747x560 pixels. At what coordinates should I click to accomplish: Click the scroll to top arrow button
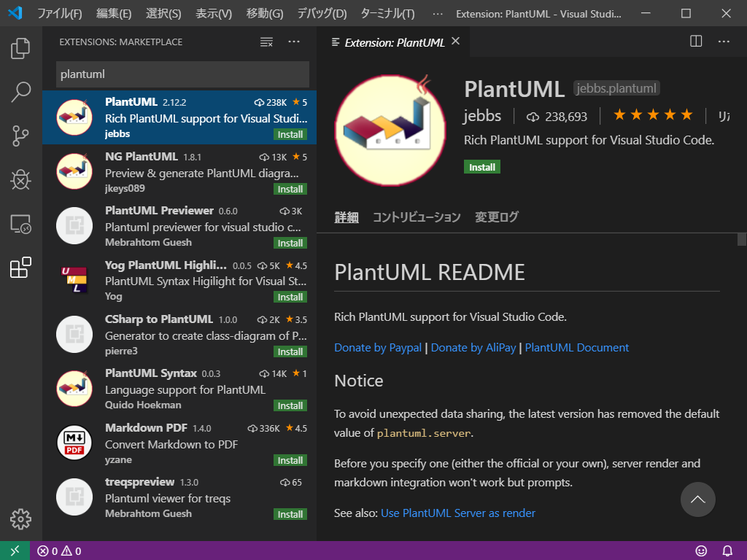(x=697, y=499)
